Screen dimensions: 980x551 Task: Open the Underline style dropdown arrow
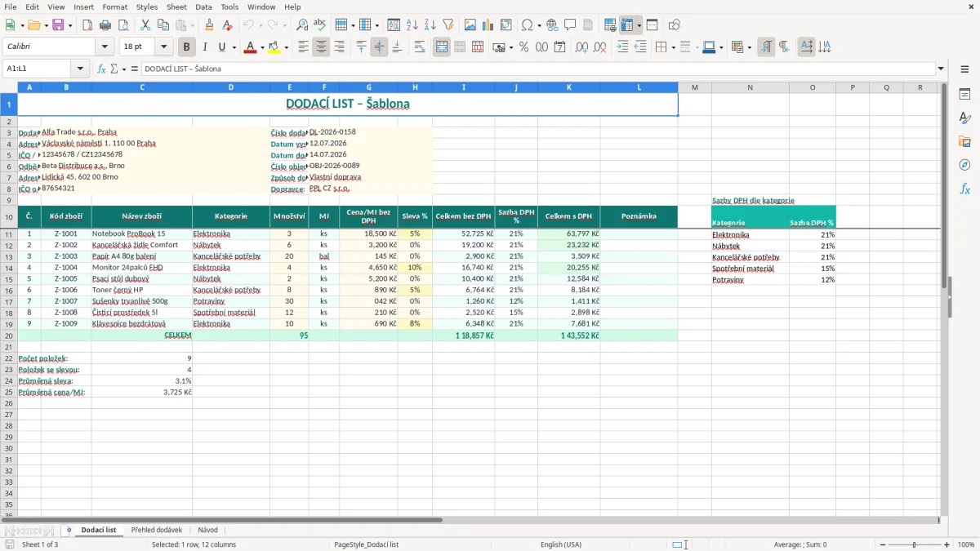pyautogui.click(x=234, y=47)
